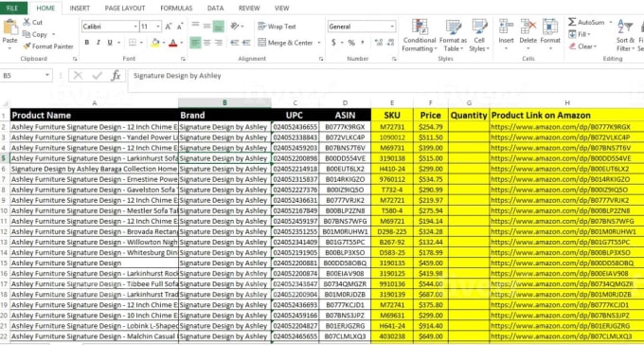Cut selection with the scissors icon
Screen dimensions: 644x345
tap(32, 22)
